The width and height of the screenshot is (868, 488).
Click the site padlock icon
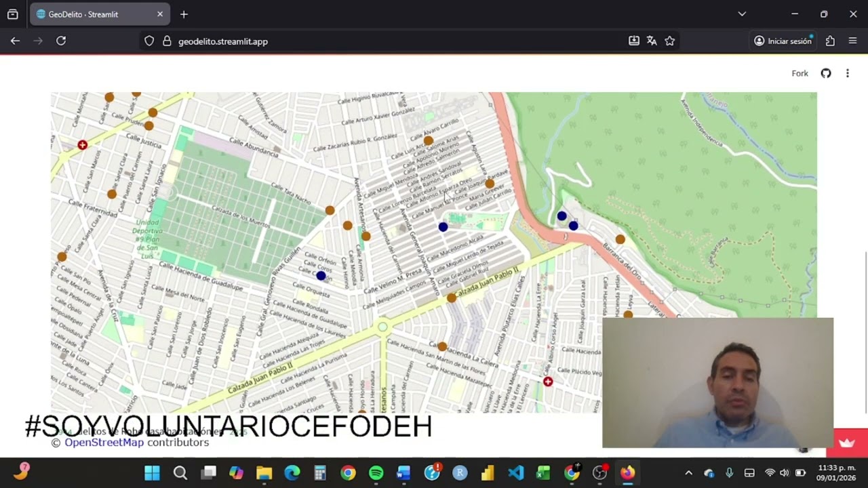click(167, 41)
